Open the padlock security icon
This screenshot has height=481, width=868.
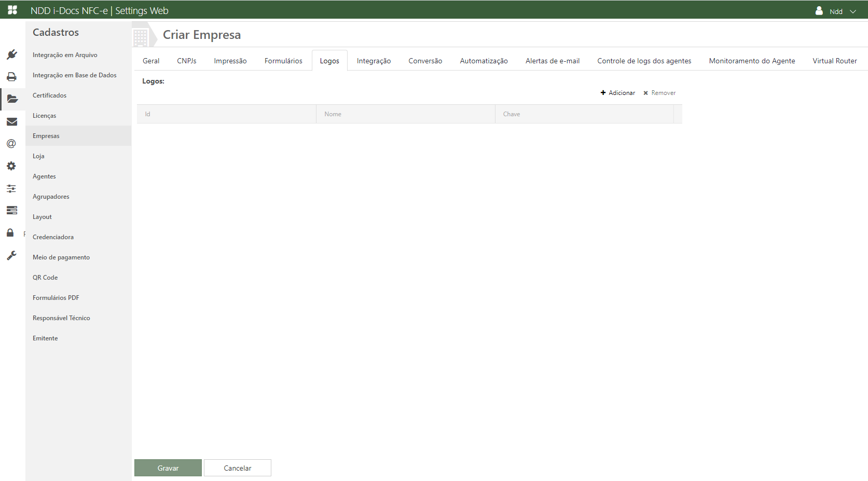click(x=10, y=232)
